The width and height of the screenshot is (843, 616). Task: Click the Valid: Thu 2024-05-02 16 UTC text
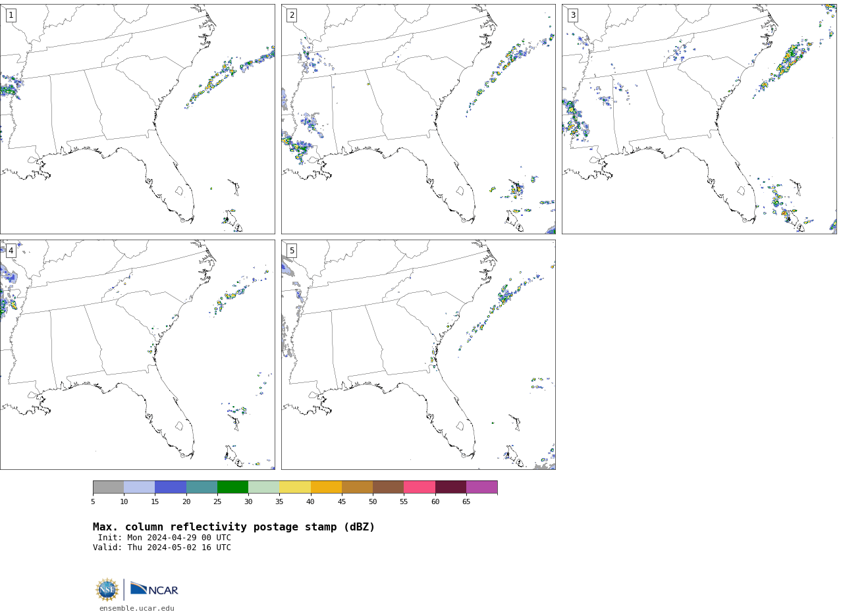click(x=162, y=548)
